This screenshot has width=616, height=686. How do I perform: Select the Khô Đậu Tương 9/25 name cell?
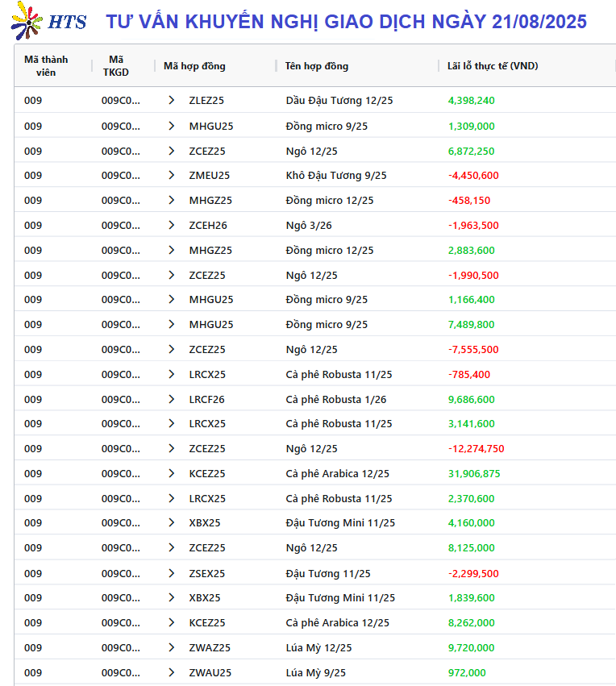(x=336, y=176)
